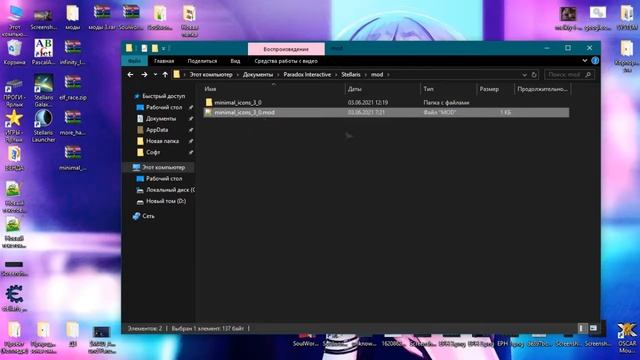This screenshot has width=640, height=360.
Task: Open the 'PascalA...' desktop icon
Action: tap(43, 52)
